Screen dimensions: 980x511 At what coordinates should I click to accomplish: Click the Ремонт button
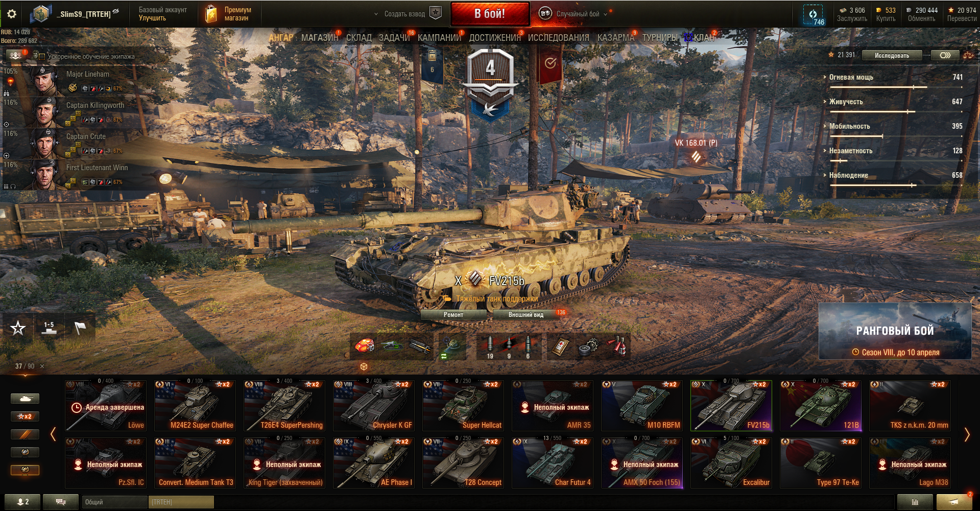coord(453,315)
